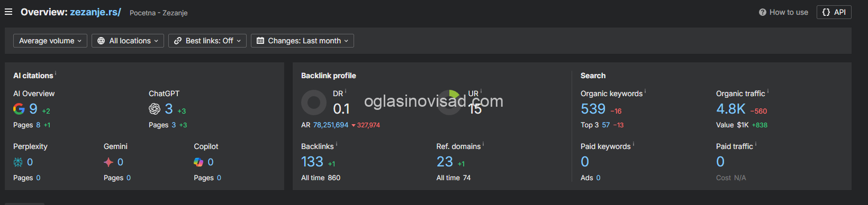Viewport: 868px width, 205px height.
Task: Click the Paid traffic info icon
Action: click(756, 144)
